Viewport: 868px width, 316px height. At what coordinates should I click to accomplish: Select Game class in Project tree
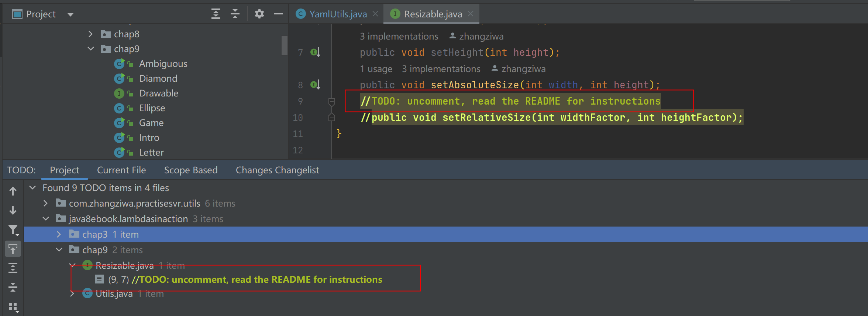coord(151,123)
